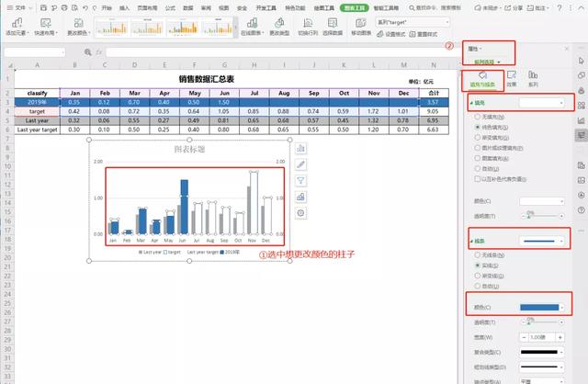The image size is (588, 384).
Task: Click the chart analysis icon in right sidebar
Action: point(582,120)
